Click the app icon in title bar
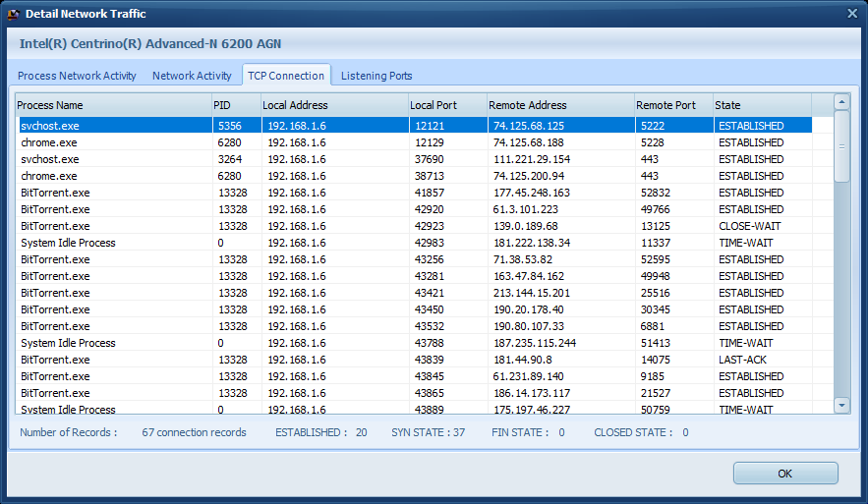 click(x=14, y=14)
